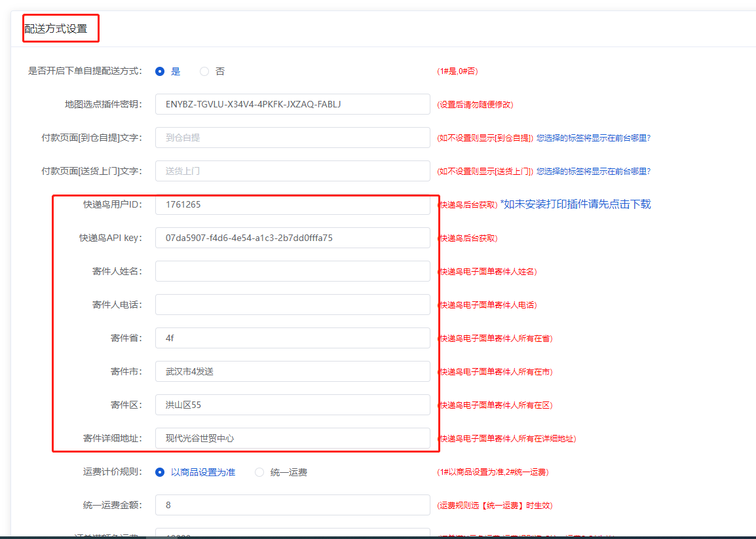Click the 快递鸟用户ID field
The width and height of the screenshot is (756, 539).
(x=292, y=204)
